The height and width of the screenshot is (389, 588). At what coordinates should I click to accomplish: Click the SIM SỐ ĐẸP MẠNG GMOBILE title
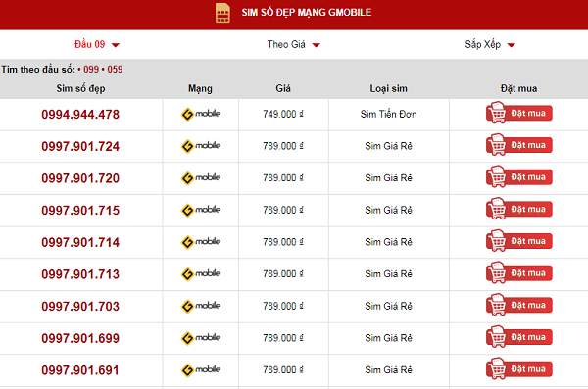pyautogui.click(x=307, y=13)
